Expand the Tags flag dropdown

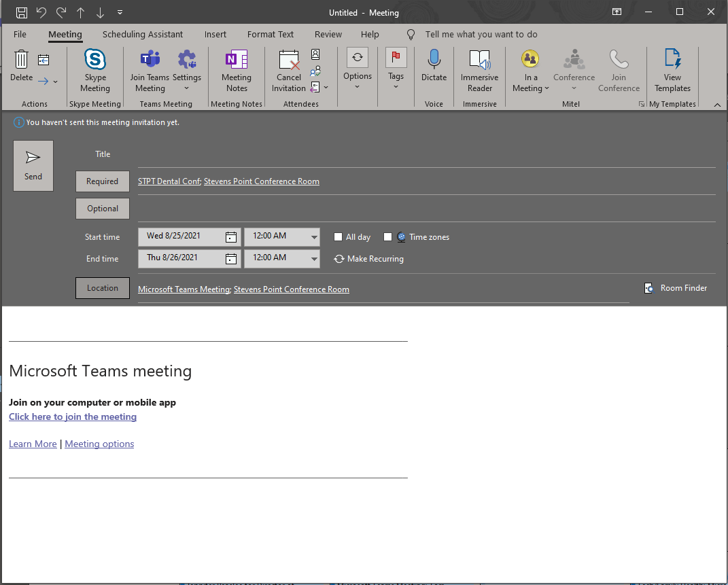pos(396,69)
